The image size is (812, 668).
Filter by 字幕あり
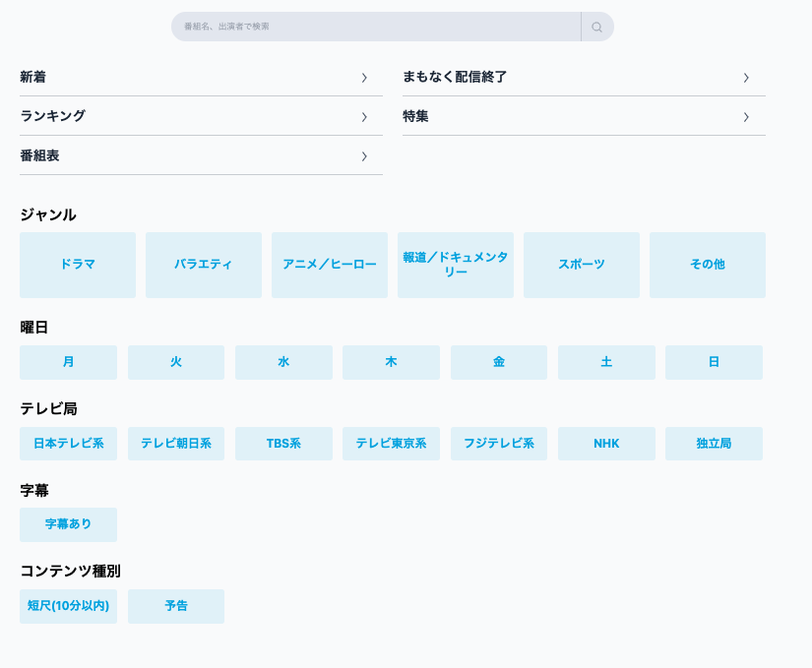coord(68,524)
